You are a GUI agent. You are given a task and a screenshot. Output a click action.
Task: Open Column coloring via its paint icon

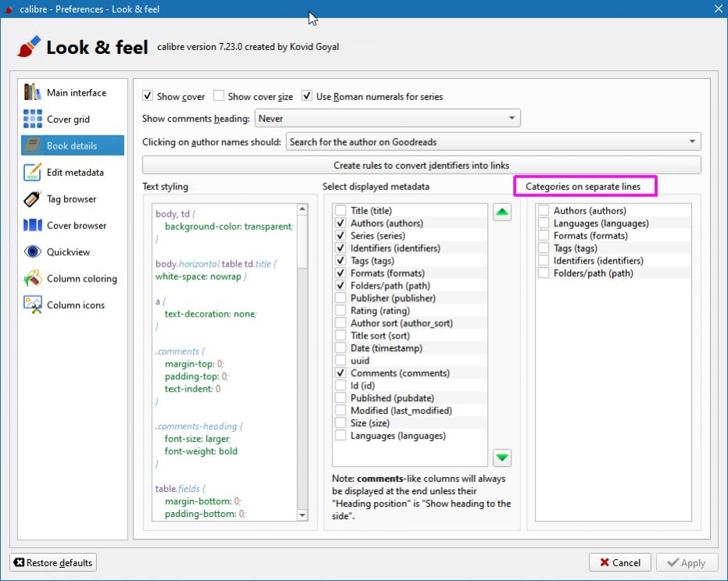[32, 278]
